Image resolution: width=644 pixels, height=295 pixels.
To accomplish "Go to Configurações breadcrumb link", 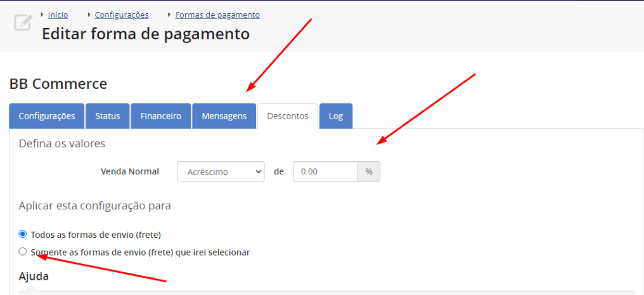I will [122, 15].
